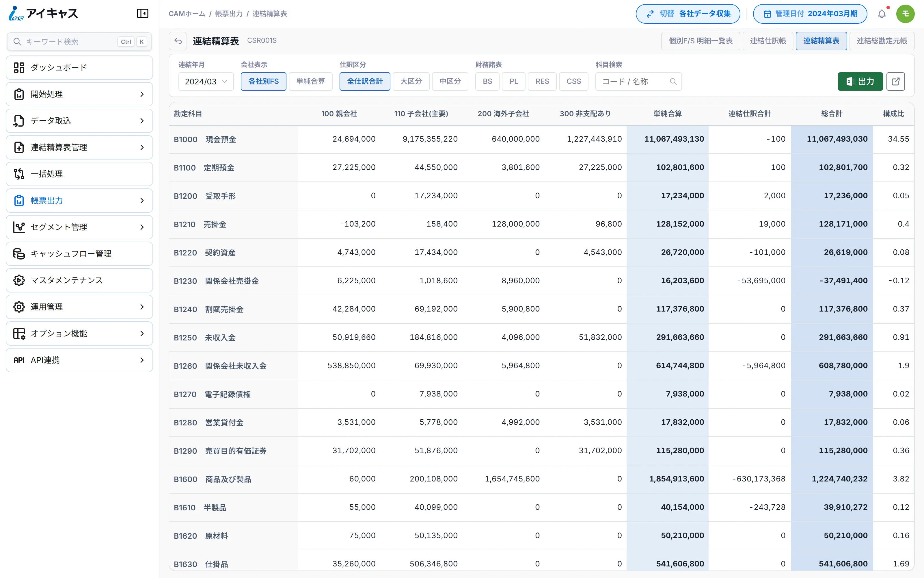
Task: Select 各社別FS company display
Action: click(263, 81)
